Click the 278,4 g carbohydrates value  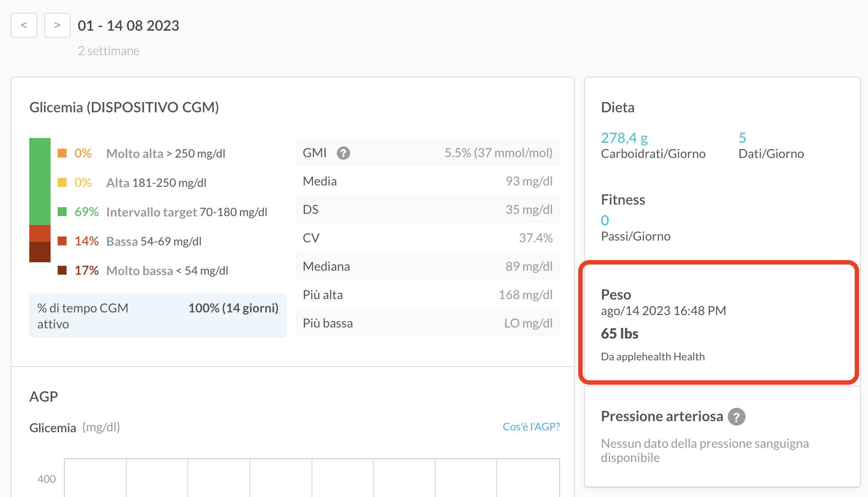pos(624,138)
